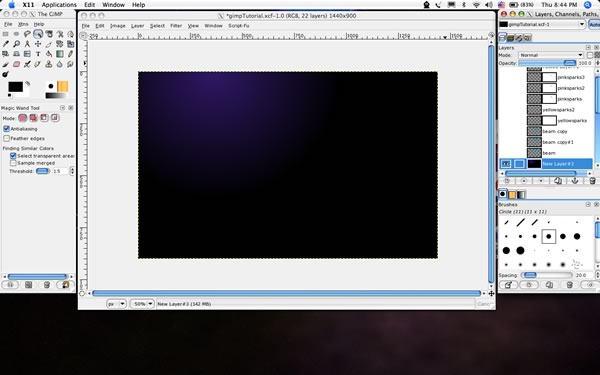
Task: Click the duplicate brush icon in Brushes
Action: [549, 285]
